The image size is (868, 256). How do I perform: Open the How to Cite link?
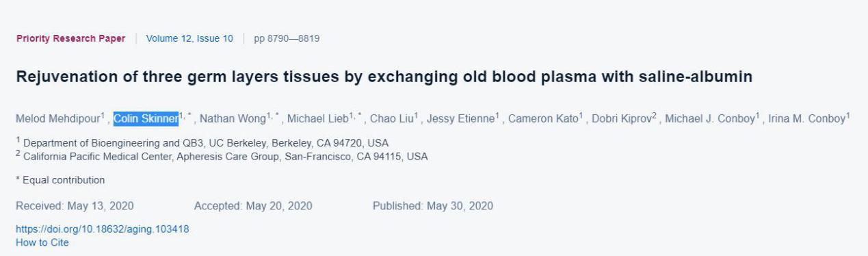click(42, 242)
